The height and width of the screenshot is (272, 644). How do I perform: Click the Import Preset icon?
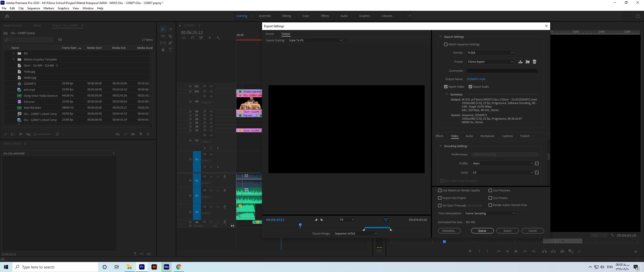(x=528, y=62)
